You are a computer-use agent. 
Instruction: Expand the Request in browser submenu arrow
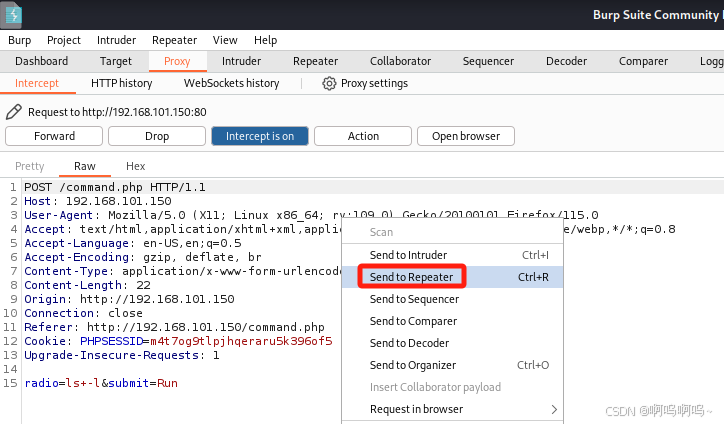tap(554, 409)
